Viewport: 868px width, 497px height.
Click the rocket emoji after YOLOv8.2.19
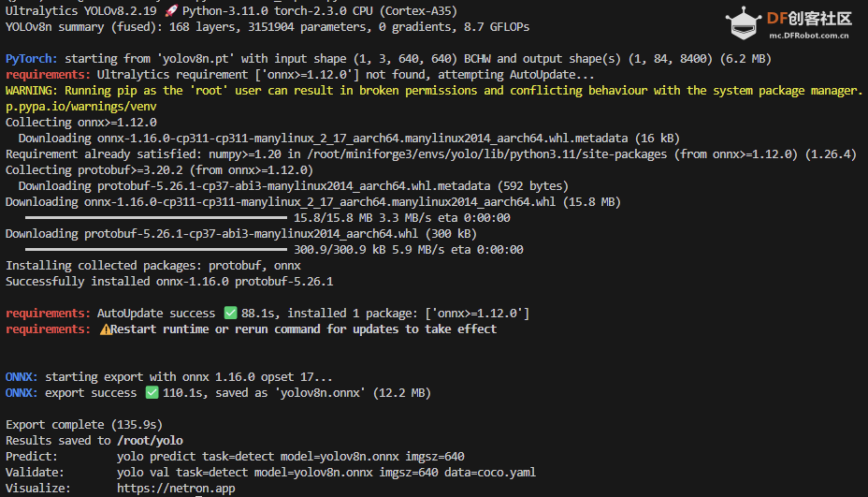tap(171, 11)
